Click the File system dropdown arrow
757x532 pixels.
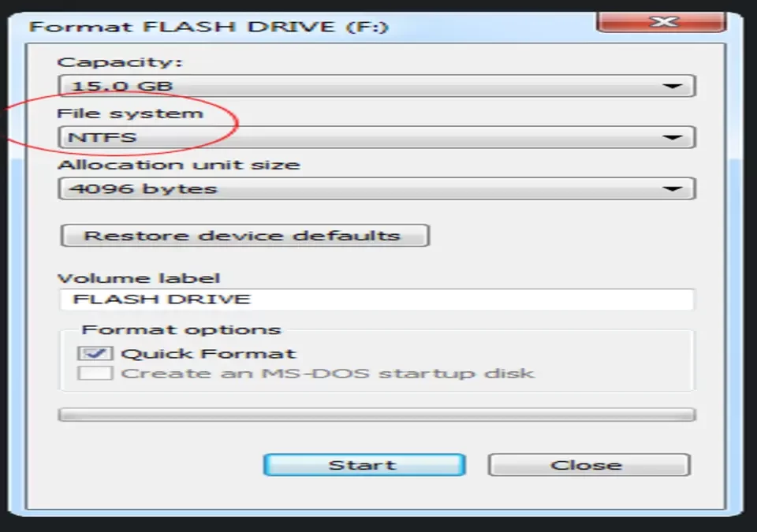[x=672, y=138]
